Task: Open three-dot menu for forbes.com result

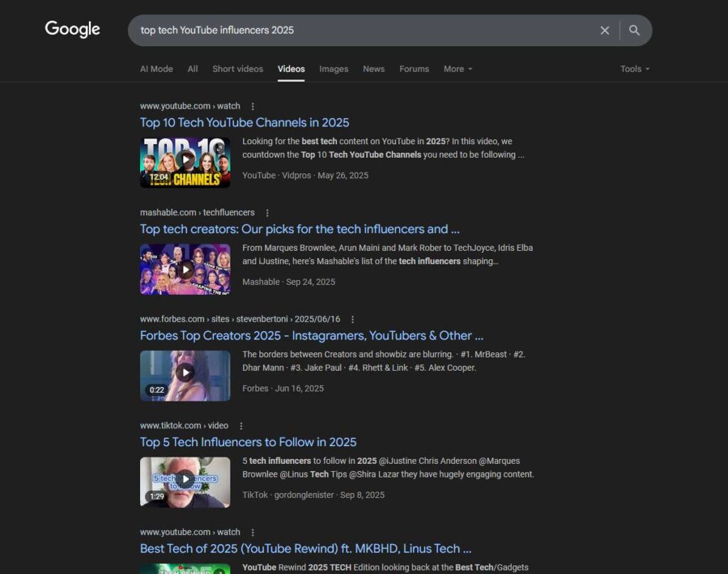Action: [353, 319]
